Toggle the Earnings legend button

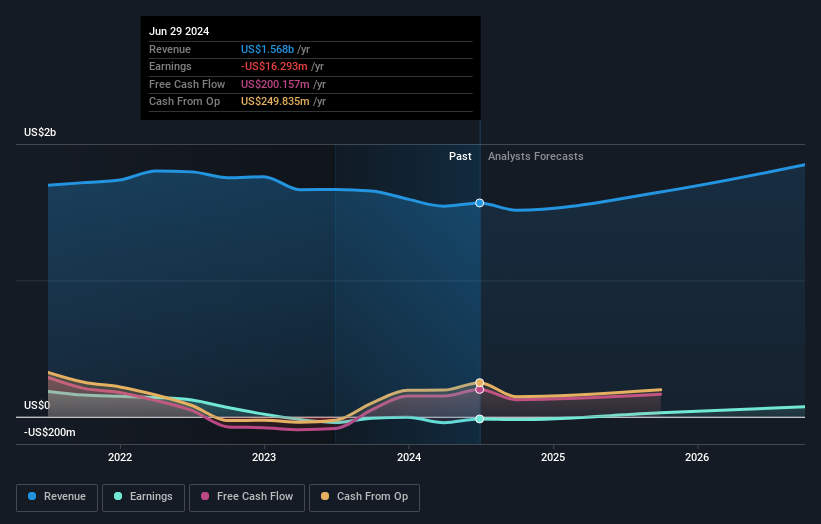point(143,497)
